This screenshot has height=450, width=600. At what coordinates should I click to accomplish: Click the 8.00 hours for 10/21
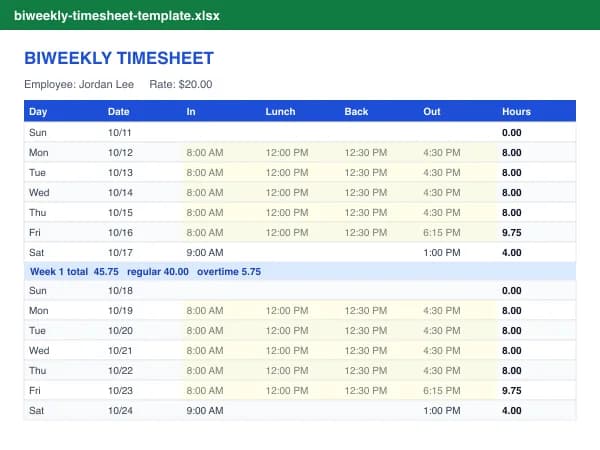[x=512, y=351]
